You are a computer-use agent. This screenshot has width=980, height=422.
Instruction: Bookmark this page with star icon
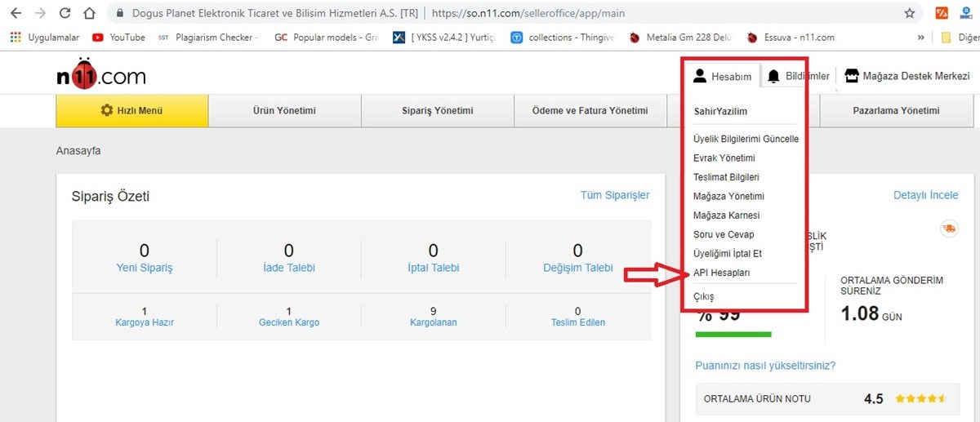pos(910,14)
